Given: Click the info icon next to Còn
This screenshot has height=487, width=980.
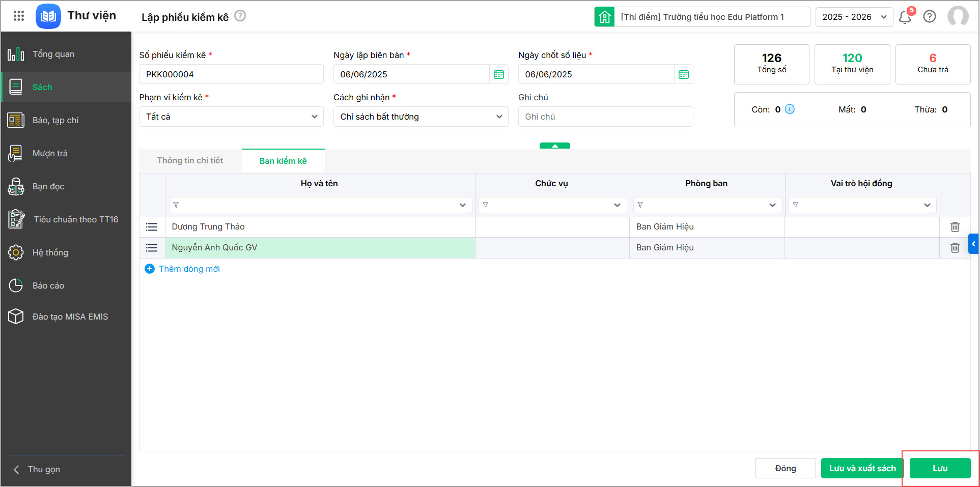Looking at the screenshot, I should [x=790, y=109].
